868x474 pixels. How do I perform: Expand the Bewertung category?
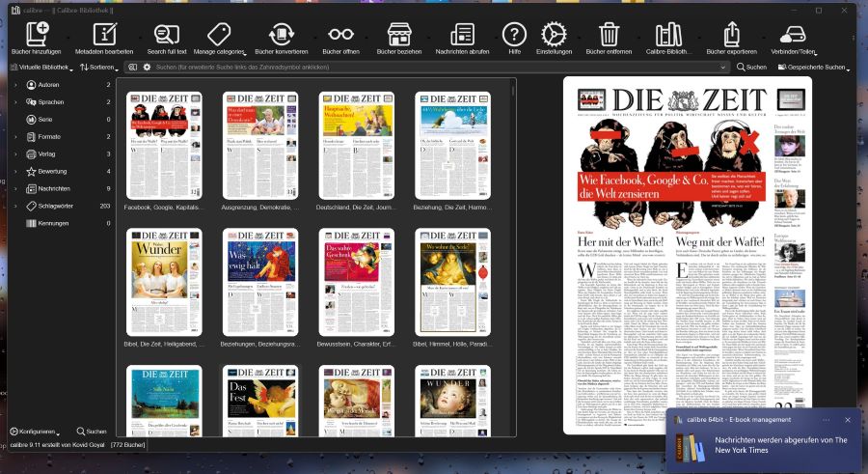pyautogui.click(x=15, y=171)
